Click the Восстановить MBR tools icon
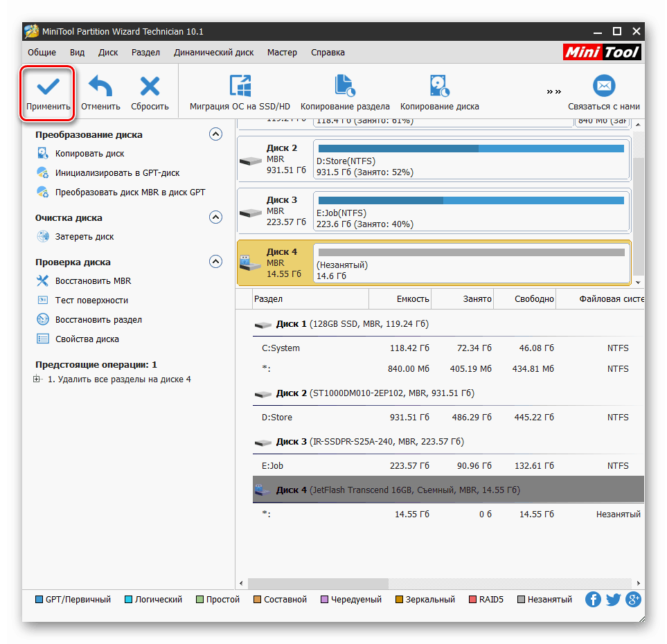Image resolution: width=667 pixels, height=644 pixels. pos(42,280)
